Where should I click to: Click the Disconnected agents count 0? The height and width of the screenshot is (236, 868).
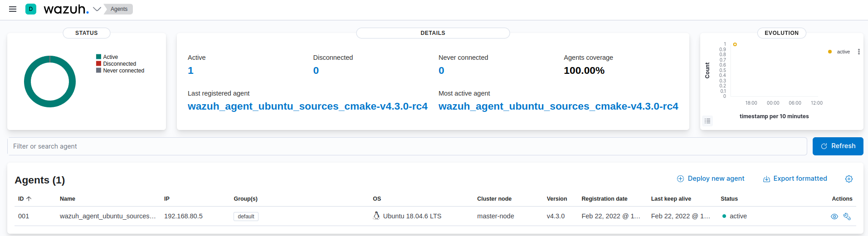tap(316, 71)
